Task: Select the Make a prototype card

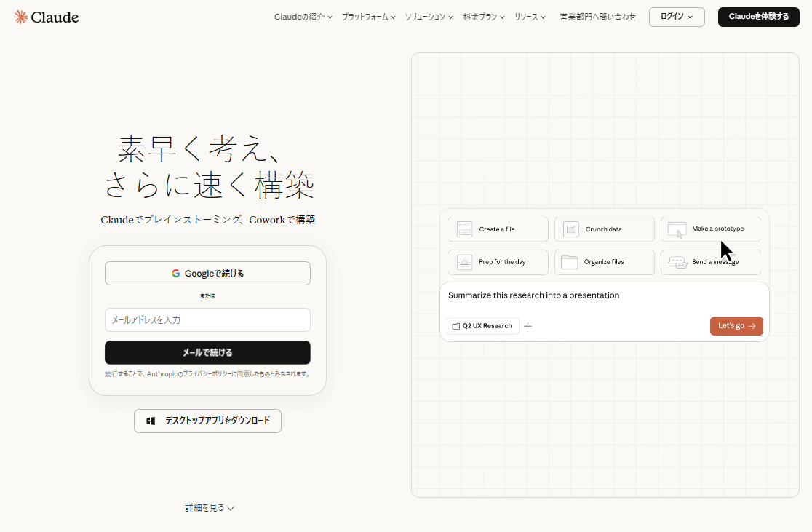Action: pos(711,229)
